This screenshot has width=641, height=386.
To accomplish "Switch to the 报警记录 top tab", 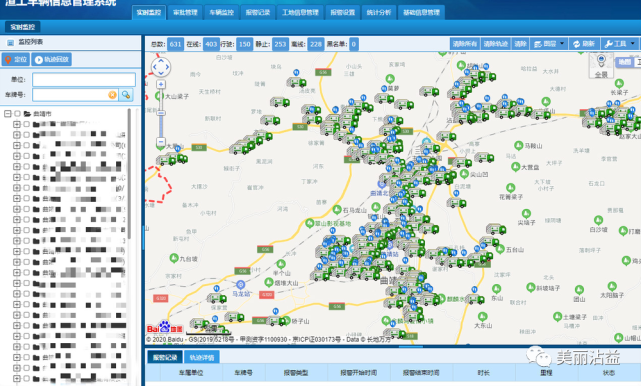I will (x=258, y=13).
